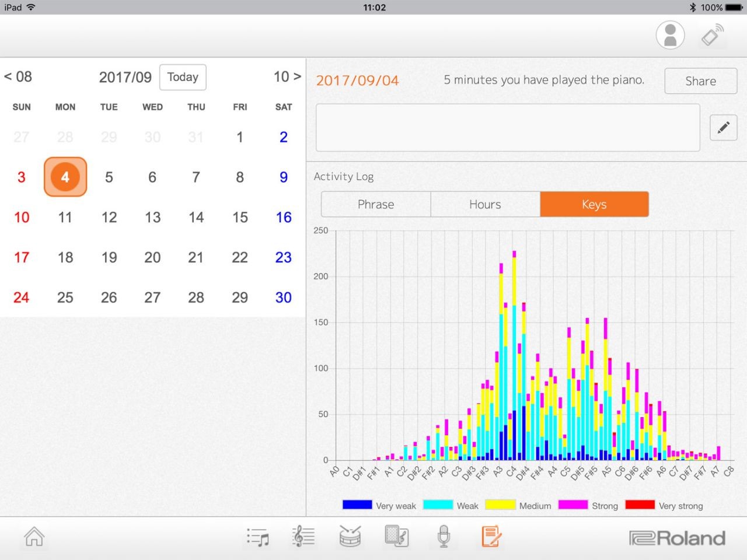This screenshot has width=747, height=560.
Task: Go to previous month 08
Action: 18,77
